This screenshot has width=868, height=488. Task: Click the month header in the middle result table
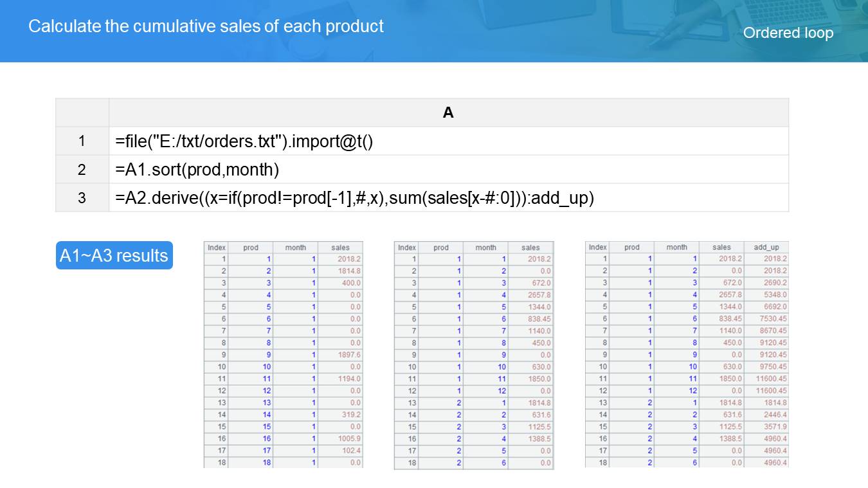pos(485,248)
